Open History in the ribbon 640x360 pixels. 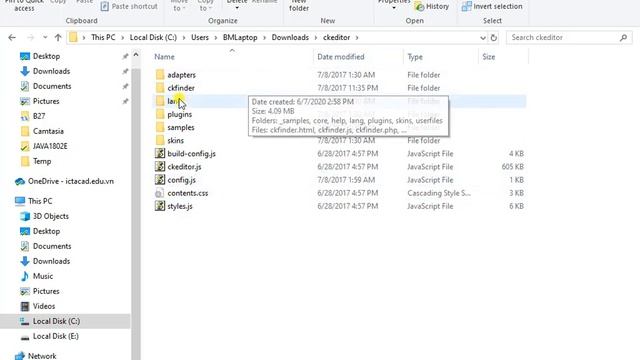(x=432, y=7)
